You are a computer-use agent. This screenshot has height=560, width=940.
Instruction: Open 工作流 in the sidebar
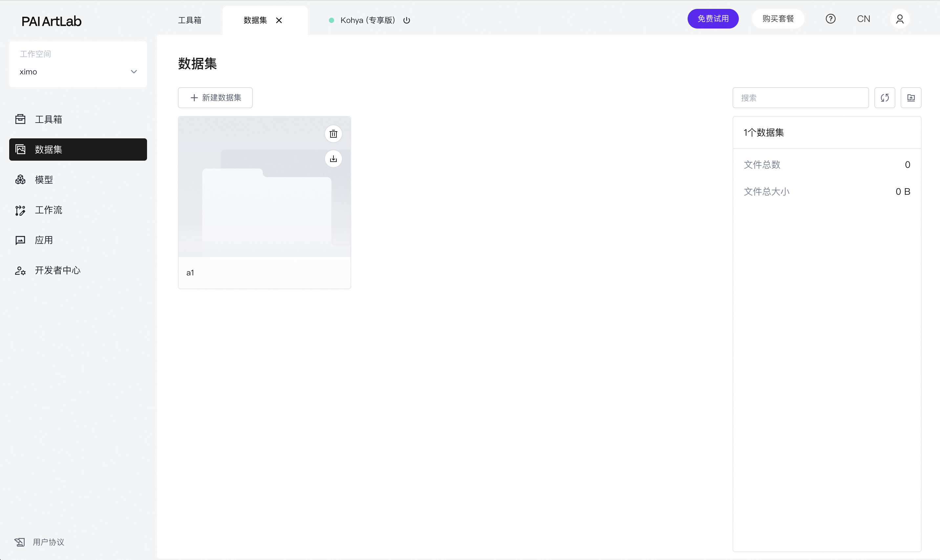tap(48, 210)
